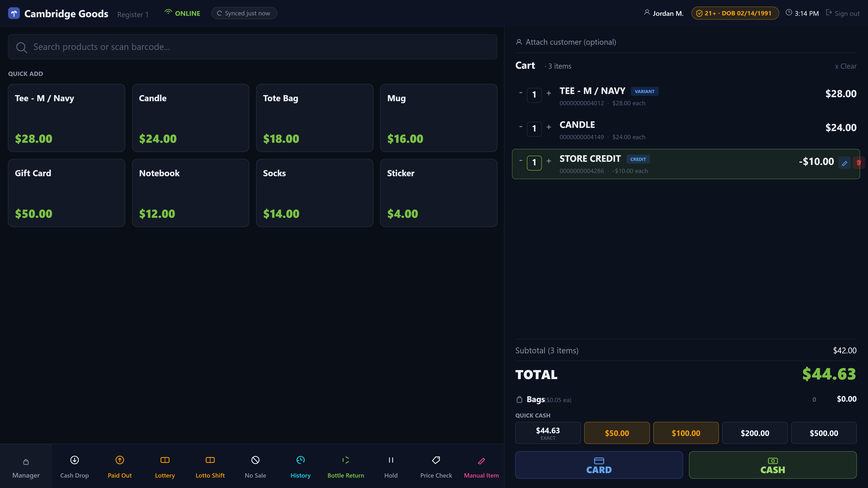Pay with CARD
This screenshot has height=488, width=868.
point(599,465)
